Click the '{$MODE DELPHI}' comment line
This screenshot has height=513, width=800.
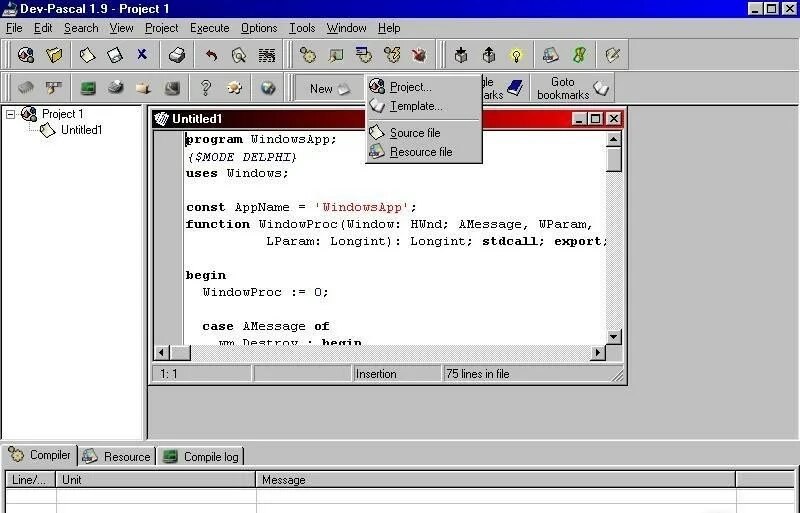[241, 156]
